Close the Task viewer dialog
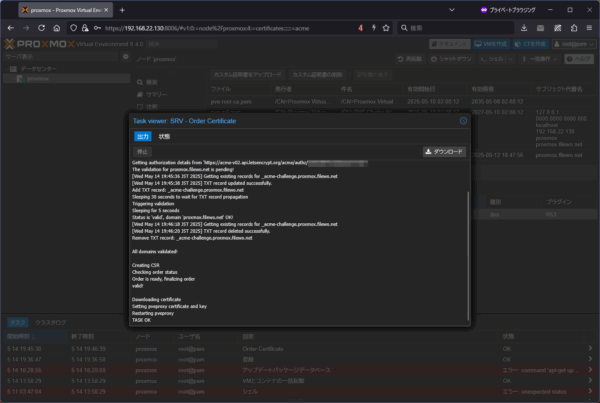The image size is (600, 403). pos(463,121)
